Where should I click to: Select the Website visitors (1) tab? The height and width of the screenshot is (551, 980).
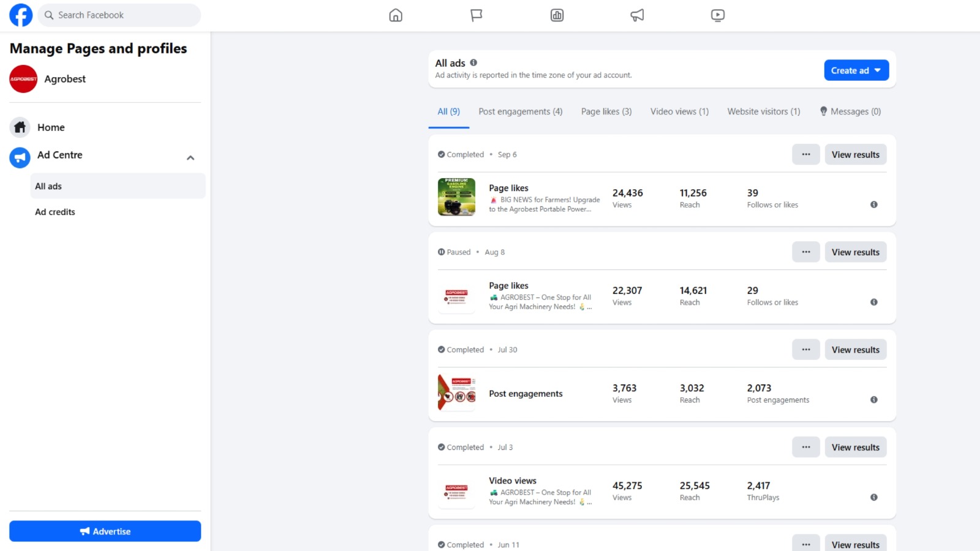763,111
